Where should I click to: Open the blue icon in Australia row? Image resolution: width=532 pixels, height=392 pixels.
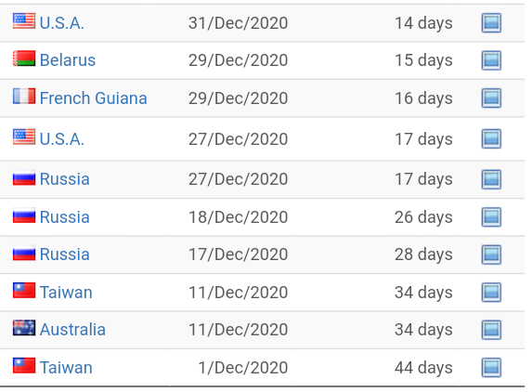(x=491, y=330)
